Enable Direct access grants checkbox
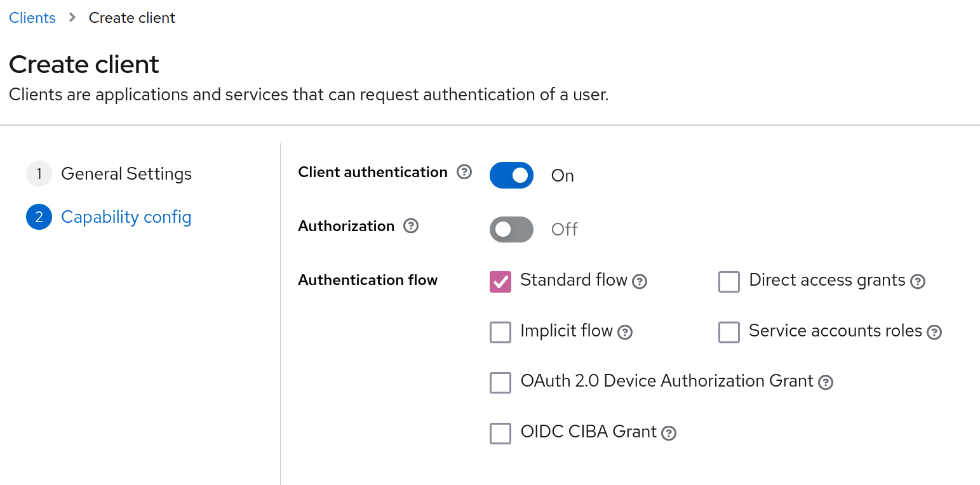 pos(729,282)
